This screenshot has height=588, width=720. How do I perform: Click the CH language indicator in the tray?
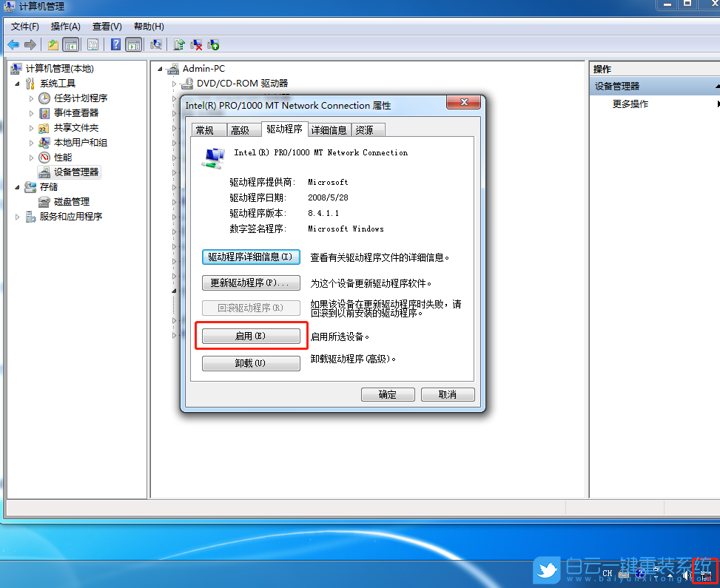pyautogui.click(x=607, y=573)
